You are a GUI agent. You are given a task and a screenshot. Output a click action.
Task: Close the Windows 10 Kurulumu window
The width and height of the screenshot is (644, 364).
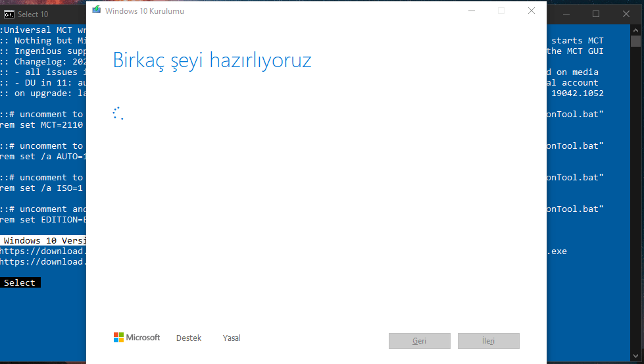pyautogui.click(x=532, y=11)
